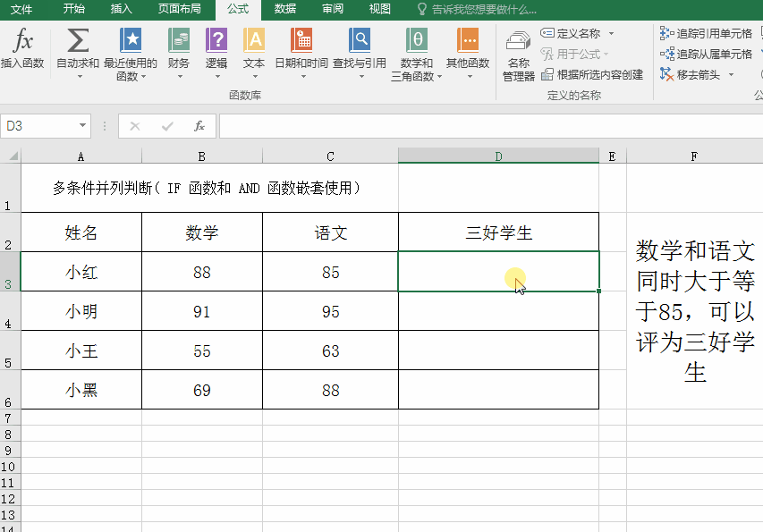
Task: Expand the More Functions (其他函数) dropdown arrow
Action: (x=470, y=76)
